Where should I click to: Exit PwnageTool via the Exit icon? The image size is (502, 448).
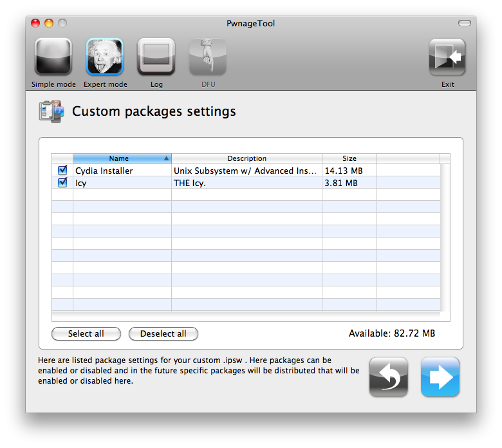coord(447,58)
